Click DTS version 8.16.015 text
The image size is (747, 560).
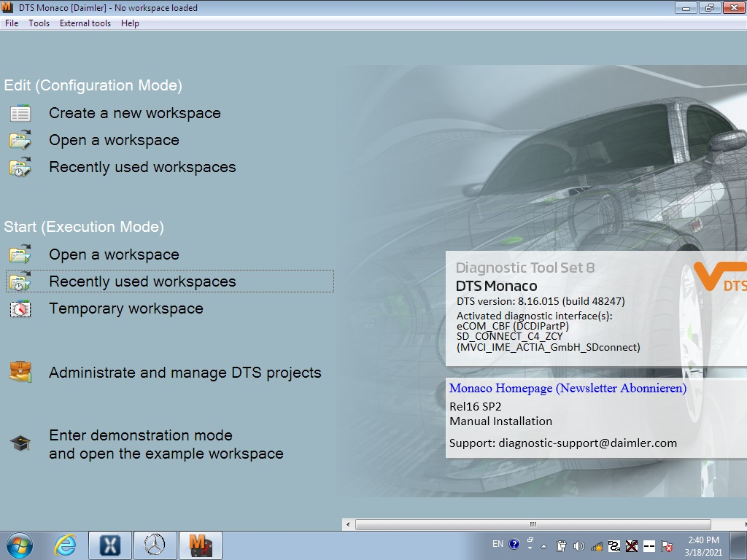pyautogui.click(x=541, y=301)
